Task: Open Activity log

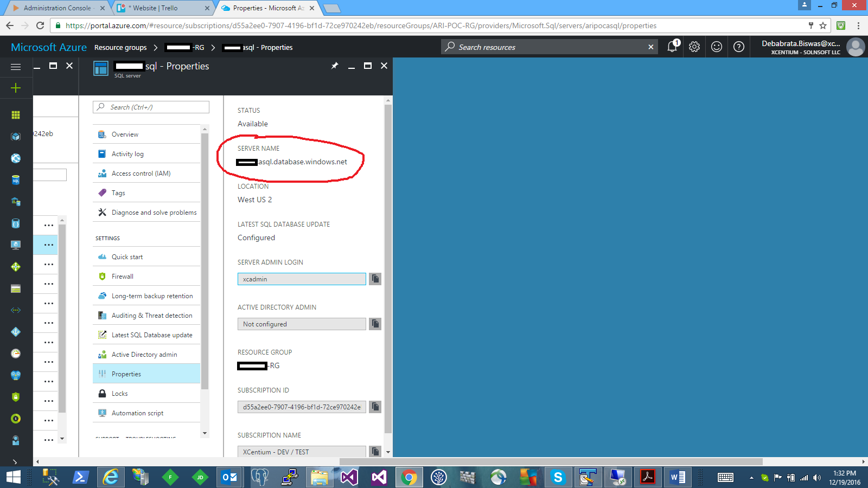Action: coord(146,154)
